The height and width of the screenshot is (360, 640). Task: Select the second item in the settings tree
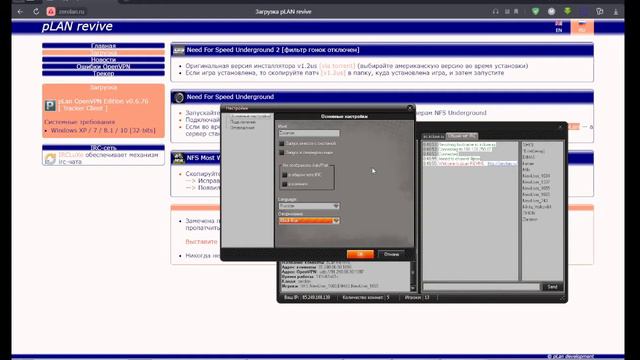click(x=243, y=122)
